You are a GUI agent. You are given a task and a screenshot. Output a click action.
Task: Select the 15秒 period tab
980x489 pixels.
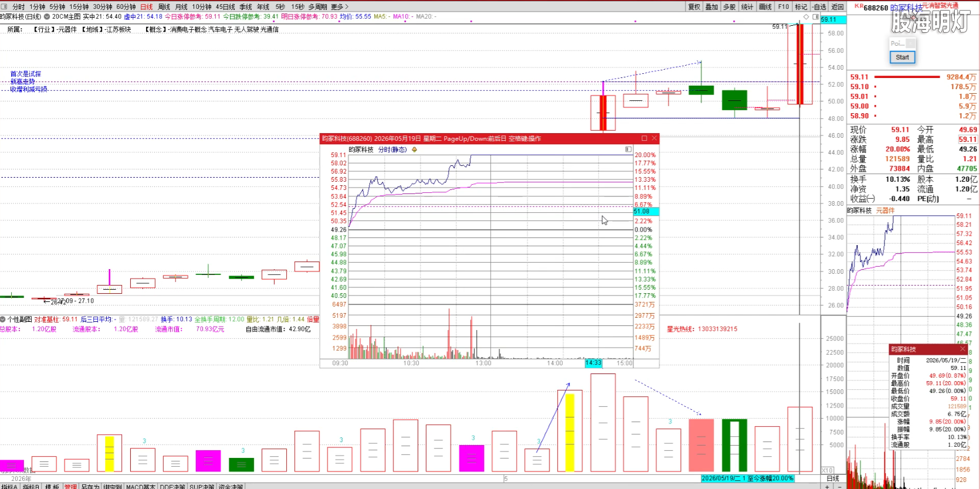(x=298, y=7)
